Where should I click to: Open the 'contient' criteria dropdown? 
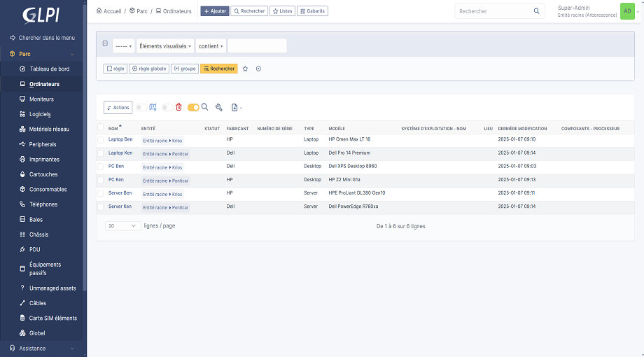click(x=211, y=46)
